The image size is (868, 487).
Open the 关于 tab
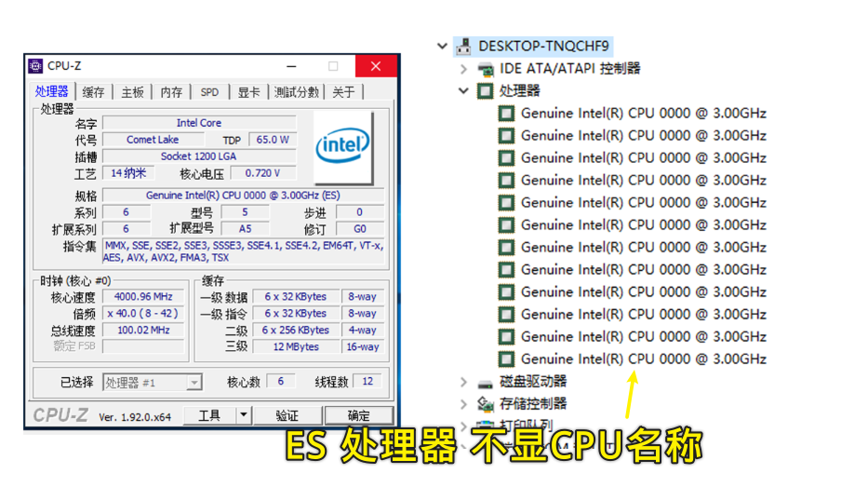(x=344, y=92)
